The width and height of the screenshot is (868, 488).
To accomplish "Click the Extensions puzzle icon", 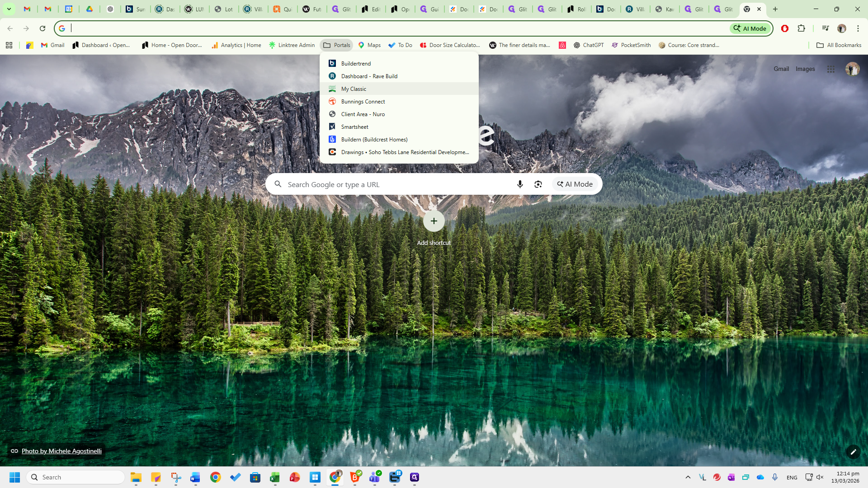I will 802,28.
